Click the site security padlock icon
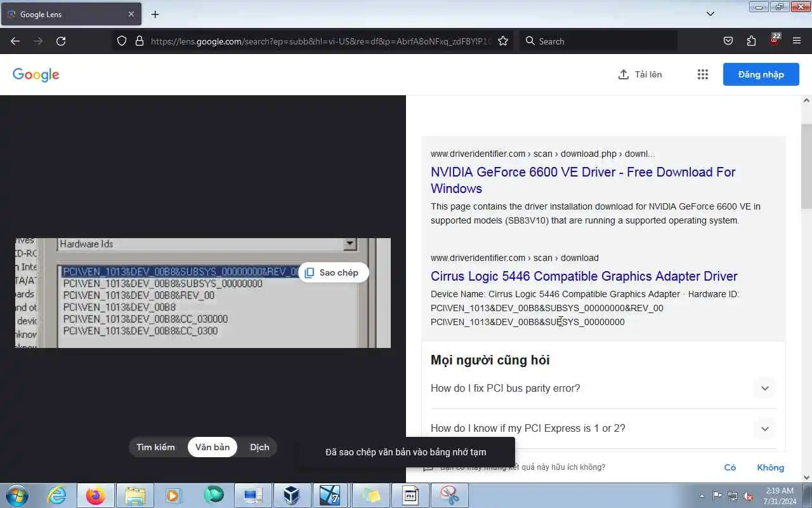 [x=140, y=41]
